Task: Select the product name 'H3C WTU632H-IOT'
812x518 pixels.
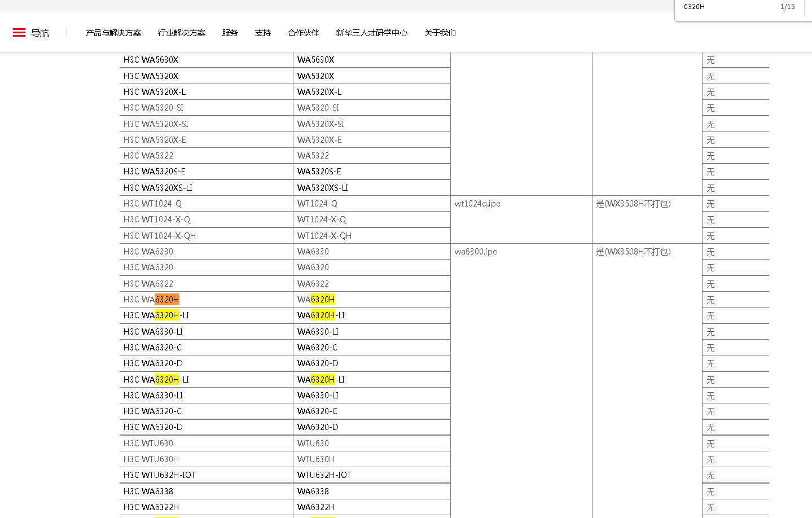Action: [160, 475]
